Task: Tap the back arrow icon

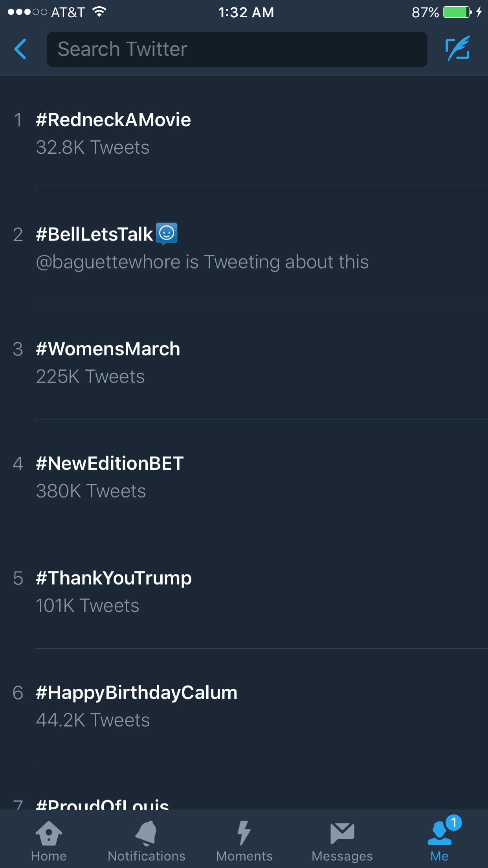Action: click(20, 49)
